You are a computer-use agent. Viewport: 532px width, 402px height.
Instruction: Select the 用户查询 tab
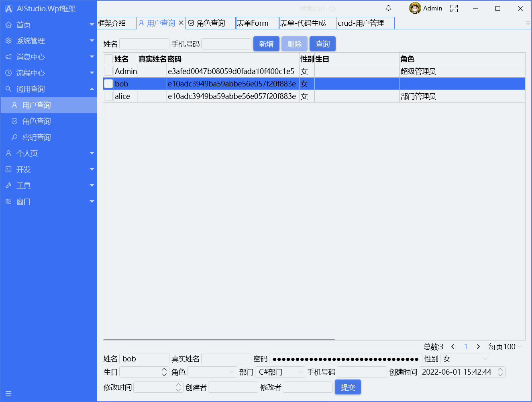tap(161, 23)
